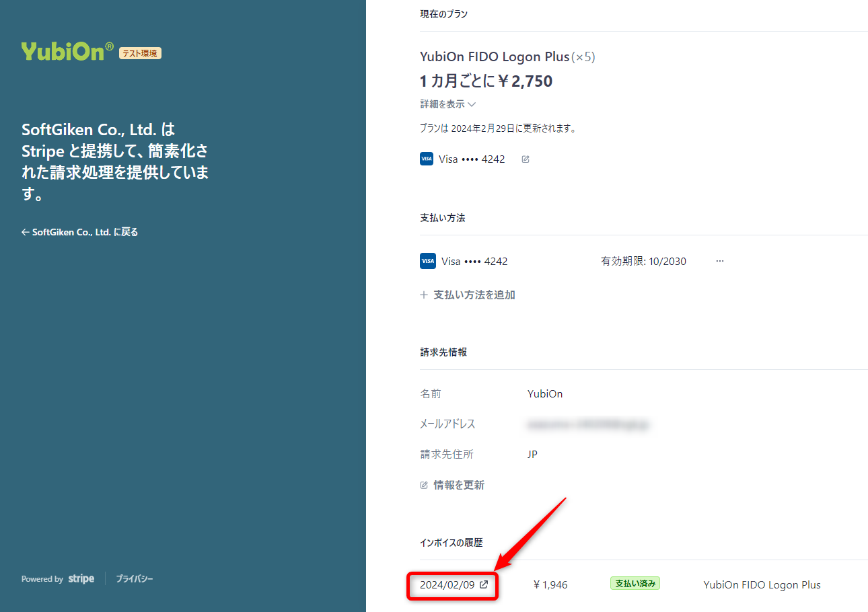Click the billing address value JP
This screenshot has width=868, height=612.
click(532, 455)
